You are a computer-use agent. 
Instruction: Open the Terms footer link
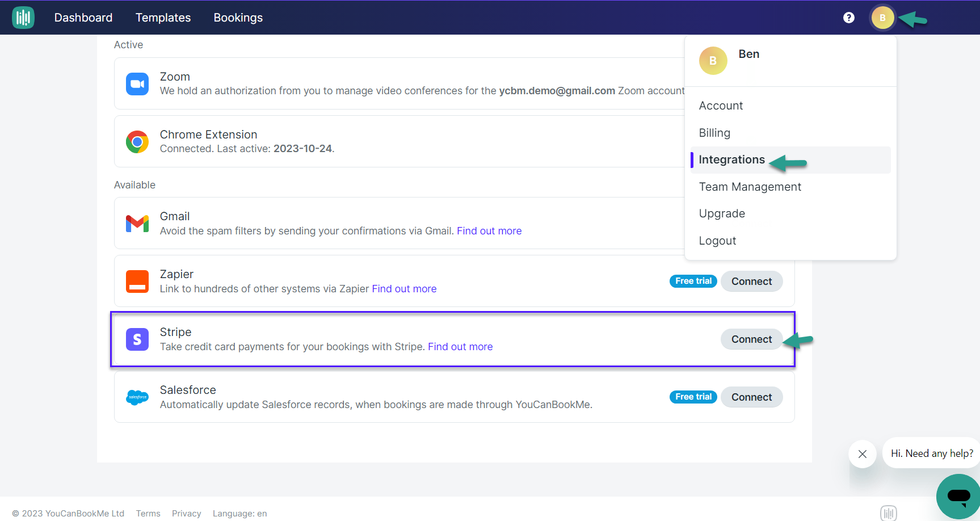[148, 514]
